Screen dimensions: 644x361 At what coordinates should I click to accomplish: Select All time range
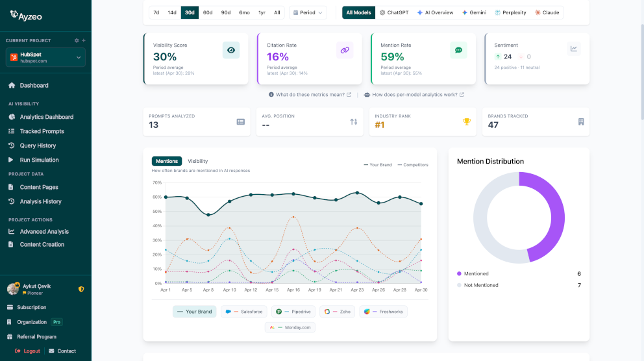[x=277, y=13]
